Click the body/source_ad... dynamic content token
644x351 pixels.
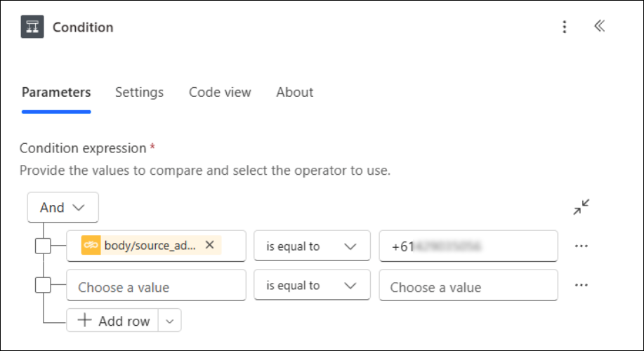click(x=151, y=246)
